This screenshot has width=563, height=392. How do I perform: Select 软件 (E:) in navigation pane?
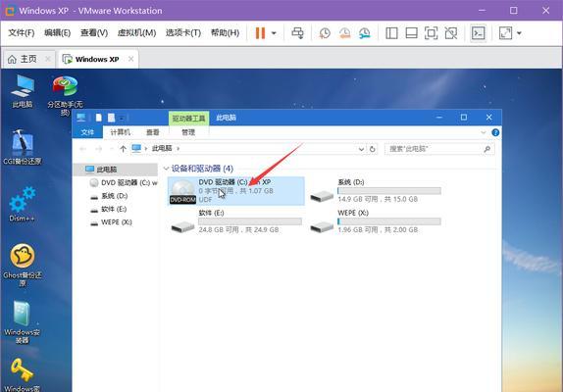[109, 209]
